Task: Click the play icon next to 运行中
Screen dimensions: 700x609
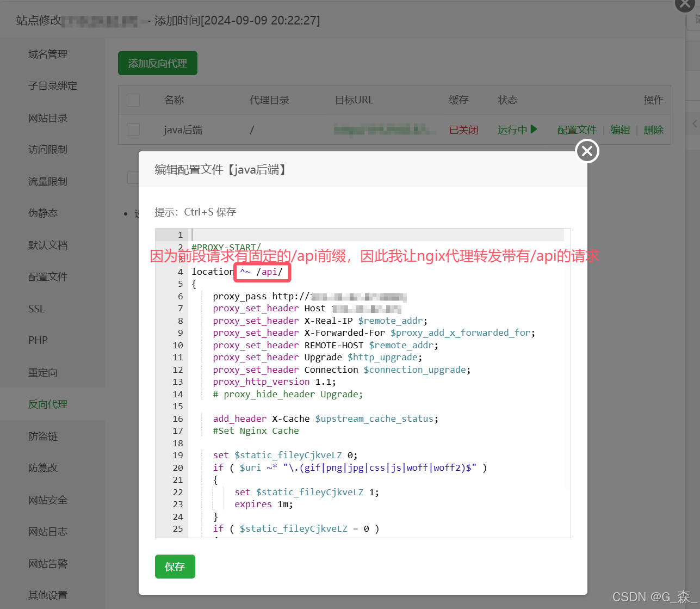Action: tap(534, 130)
